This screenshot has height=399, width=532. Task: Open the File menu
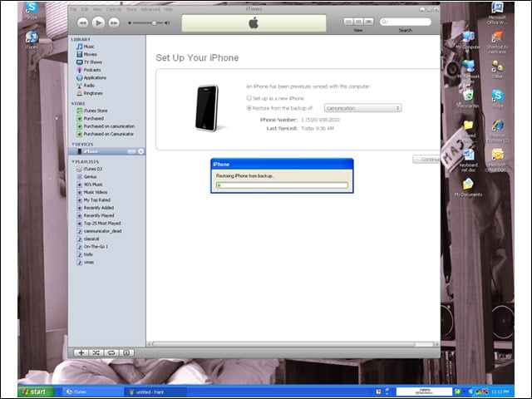click(x=73, y=9)
